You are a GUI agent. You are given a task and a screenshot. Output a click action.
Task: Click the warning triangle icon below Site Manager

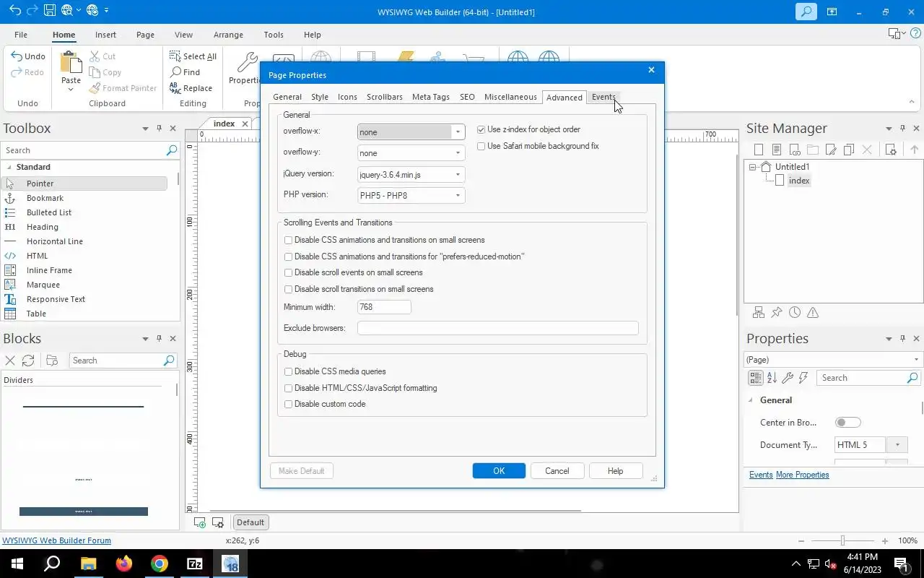tap(813, 313)
